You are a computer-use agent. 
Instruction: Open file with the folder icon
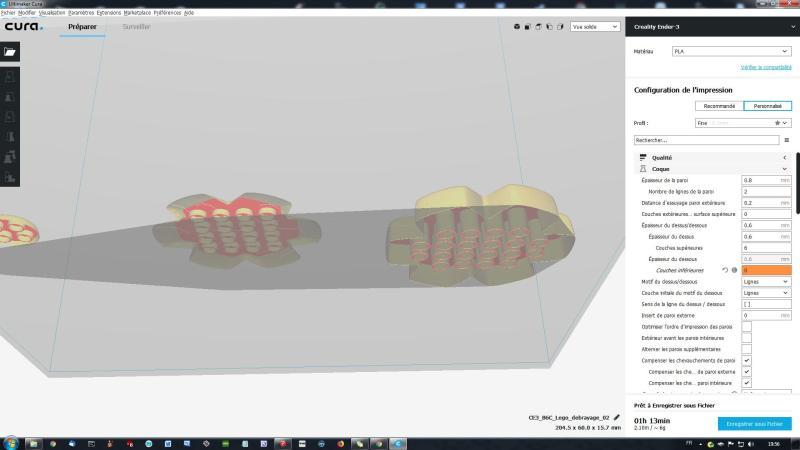click(10, 52)
